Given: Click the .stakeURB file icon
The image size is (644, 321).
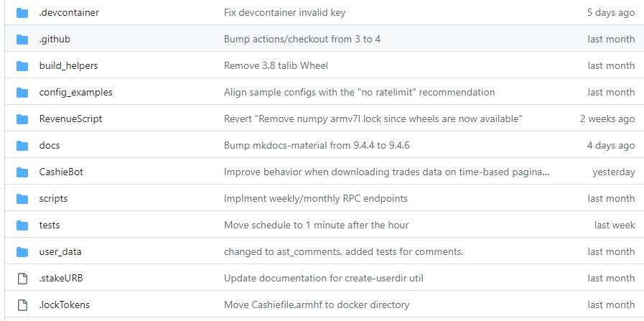Looking at the screenshot, I should 22,278.
